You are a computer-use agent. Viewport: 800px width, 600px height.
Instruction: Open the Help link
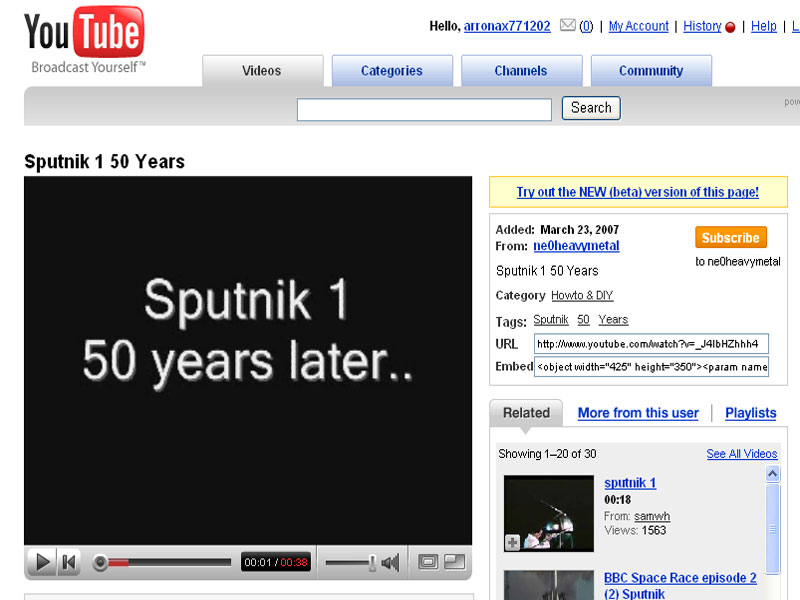point(763,26)
